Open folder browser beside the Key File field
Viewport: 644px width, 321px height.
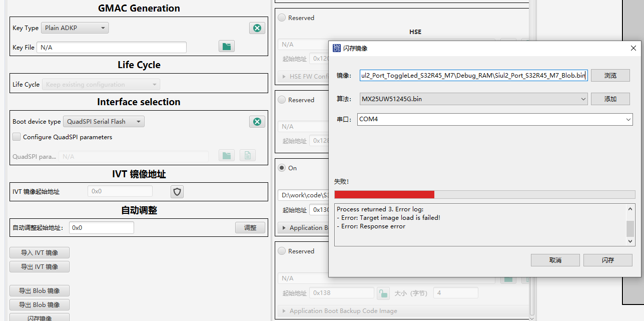(226, 46)
